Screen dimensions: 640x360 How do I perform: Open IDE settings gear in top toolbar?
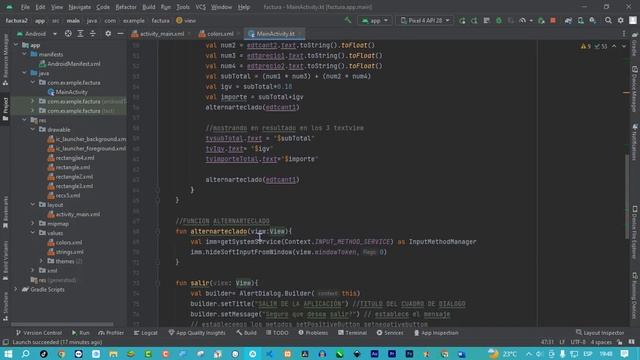point(620,20)
